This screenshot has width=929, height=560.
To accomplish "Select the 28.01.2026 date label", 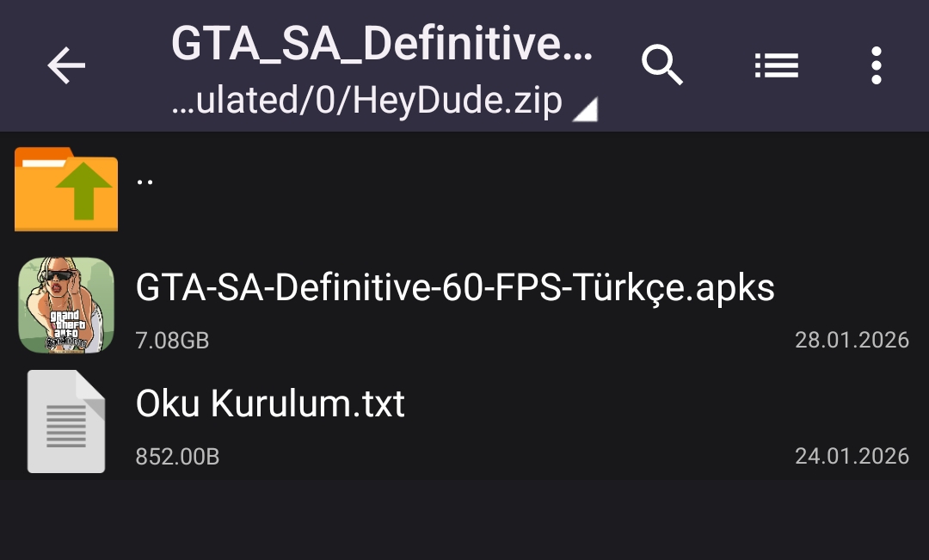I will tap(852, 340).
